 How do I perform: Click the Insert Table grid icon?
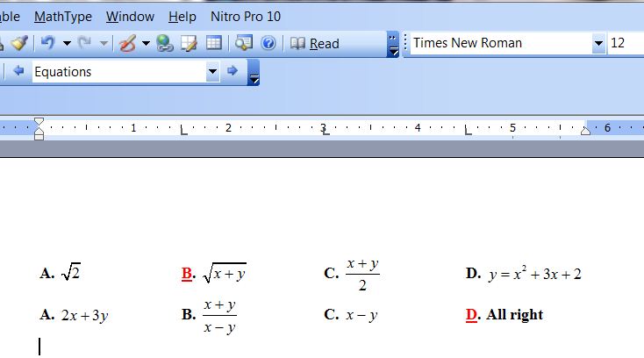(x=213, y=43)
